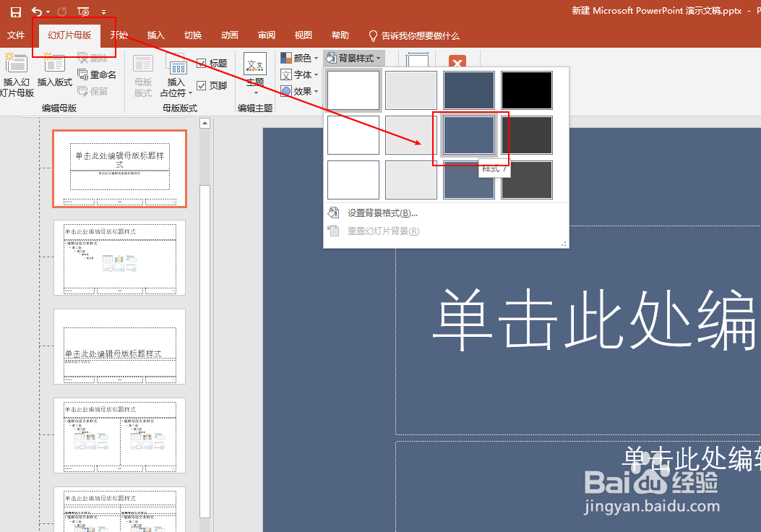Open the 字体 dropdown
The height and width of the screenshot is (532, 761).
[x=299, y=74]
